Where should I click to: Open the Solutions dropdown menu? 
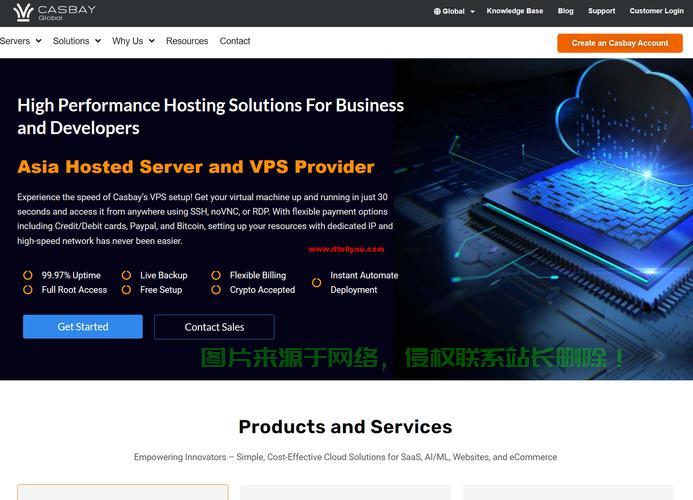77,41
